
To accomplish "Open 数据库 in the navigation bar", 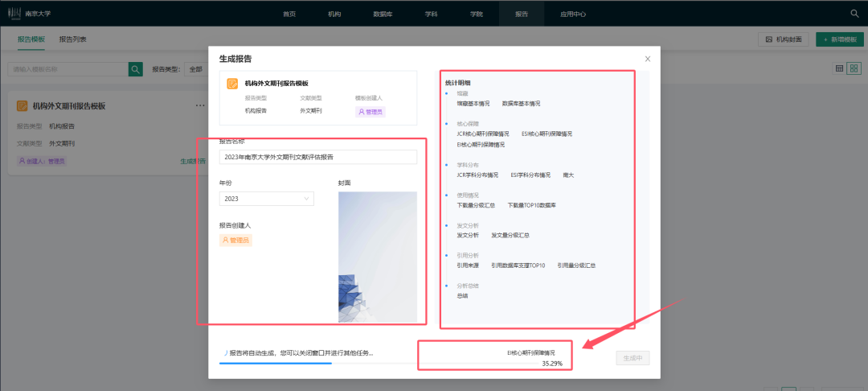I will pyautogui.click(x=383, y=14).
